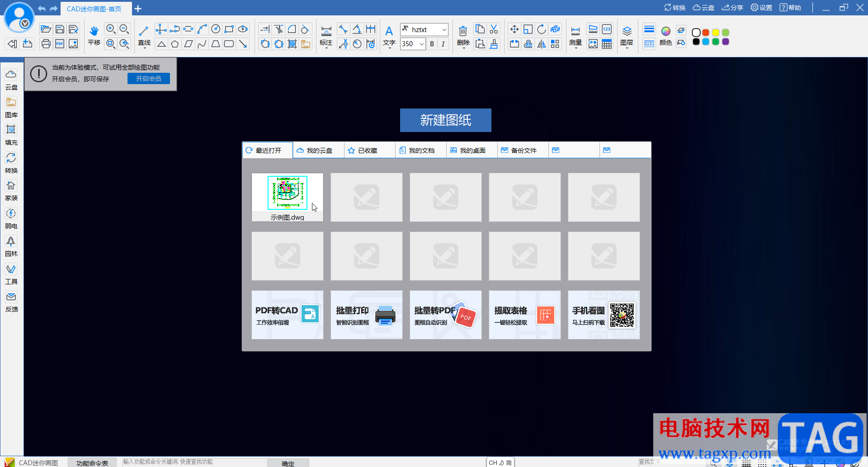Click 转换 in title bar
The width and height of the screenshot is (868, 467).
coord(675,8)
